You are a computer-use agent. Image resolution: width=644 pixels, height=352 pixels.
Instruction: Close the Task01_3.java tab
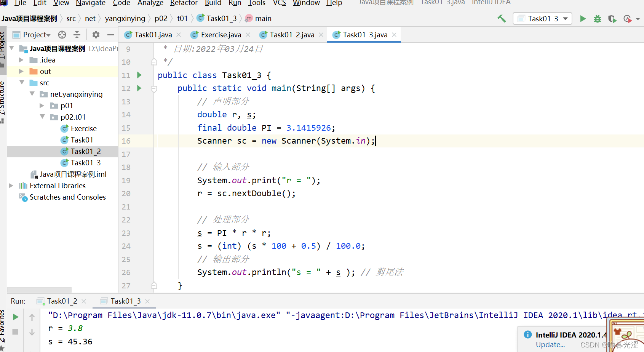pyautogui.click(x=394, y=35)
